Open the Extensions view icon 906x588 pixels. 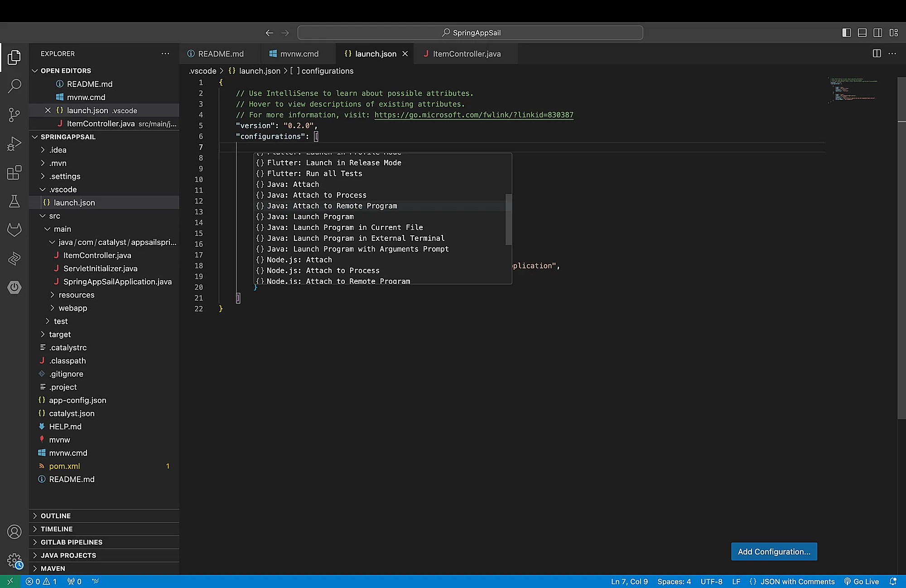click(x=14, y=172)
